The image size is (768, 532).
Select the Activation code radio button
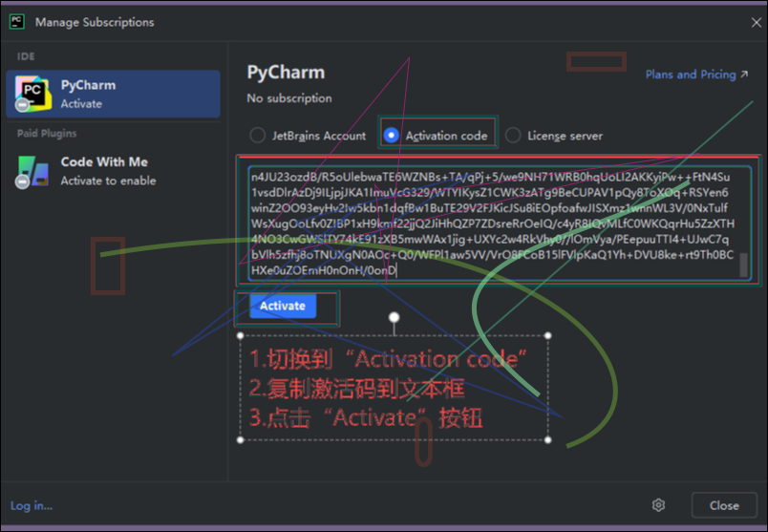(x=391, y=136)
